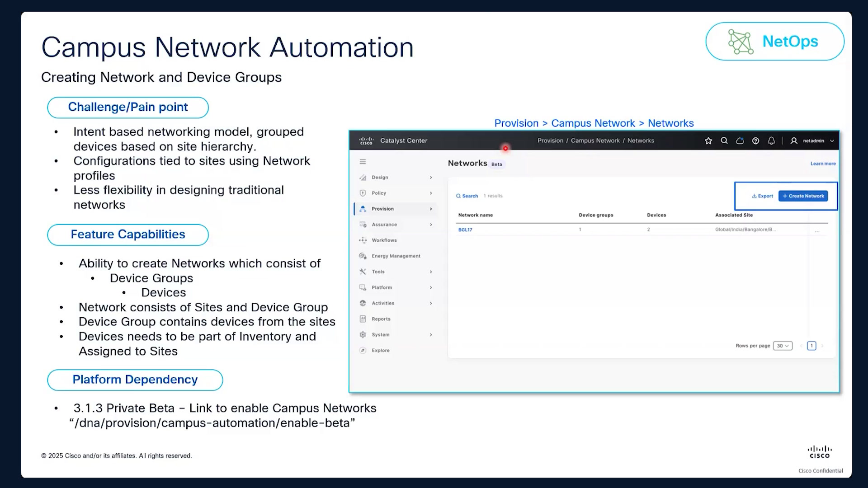Click page 1 in the pagination
The image size is (868, 488).
(811, 346)
